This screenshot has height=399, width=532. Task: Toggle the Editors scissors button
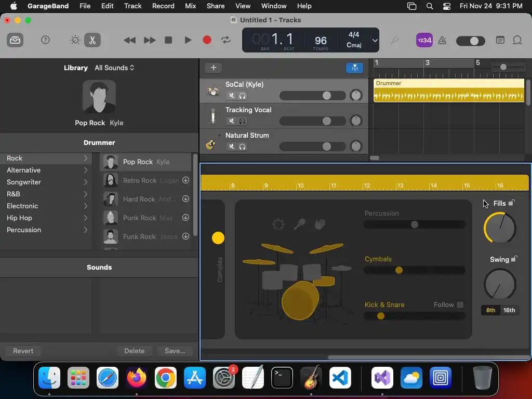pyautogui.click(x=92, y=40)
